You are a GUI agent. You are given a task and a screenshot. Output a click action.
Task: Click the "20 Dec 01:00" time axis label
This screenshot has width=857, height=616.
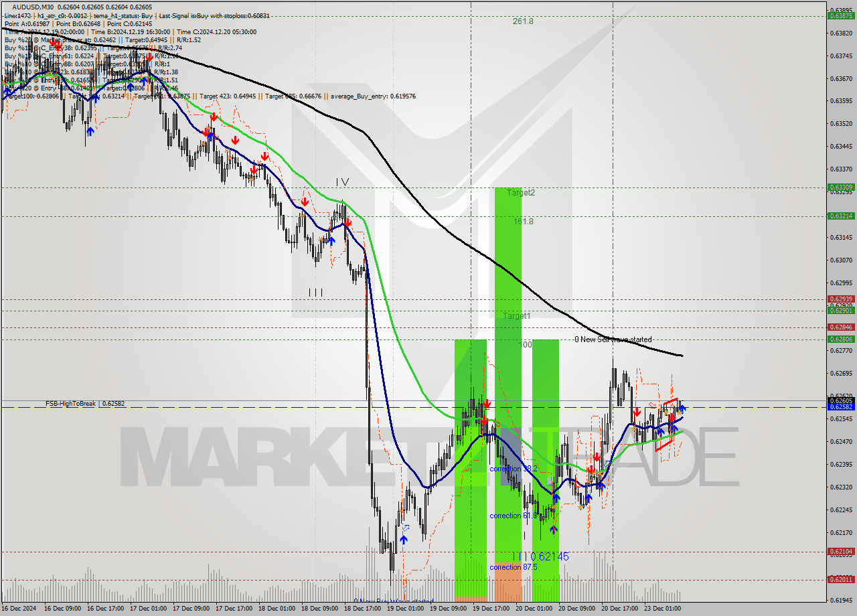tap(535, 609)
